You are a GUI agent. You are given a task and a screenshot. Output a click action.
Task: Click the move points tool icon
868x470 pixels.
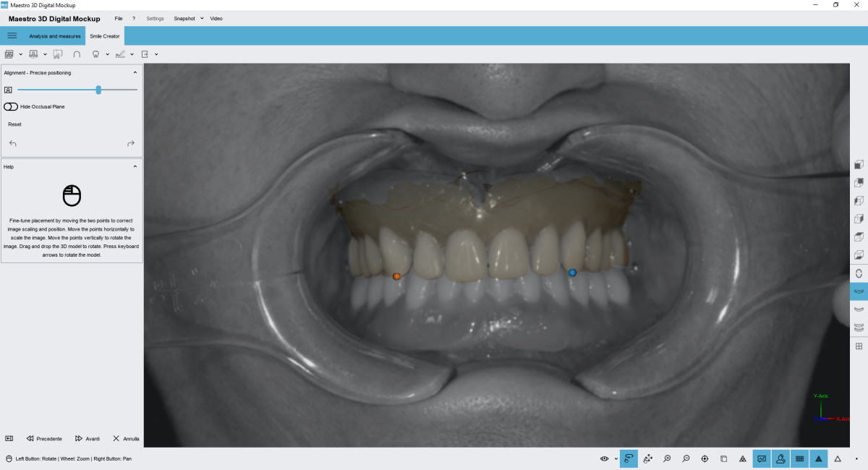pyautogui.click(x=648, y=458)
